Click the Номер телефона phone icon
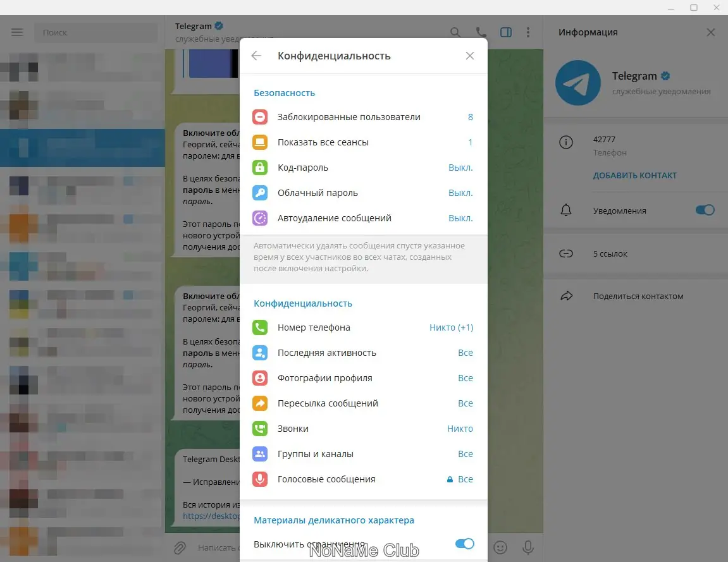This screenshot has width=728, height=562. [260, 327]
